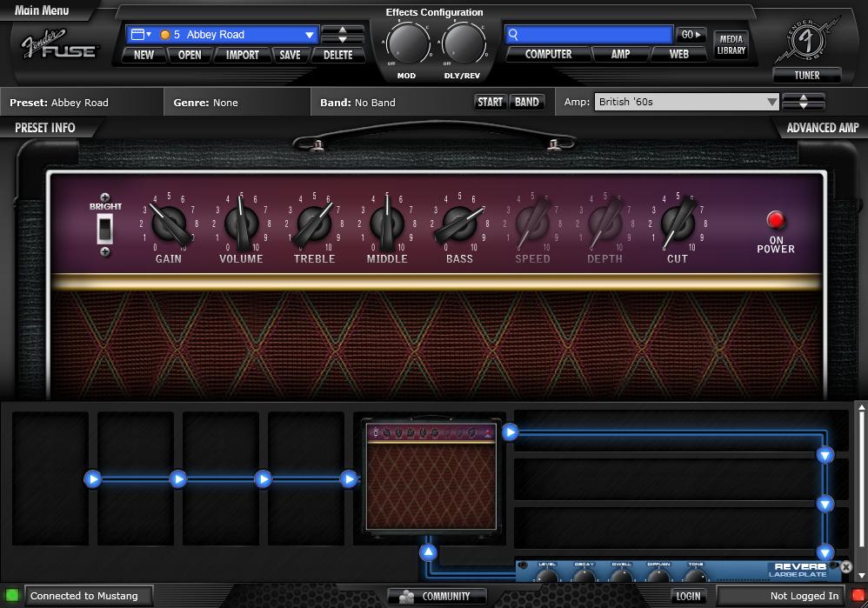Image resolution: width=868 pixels, height=608 pixels.
Task: Open the preset folder type dropdown
Action: [140, 35]
